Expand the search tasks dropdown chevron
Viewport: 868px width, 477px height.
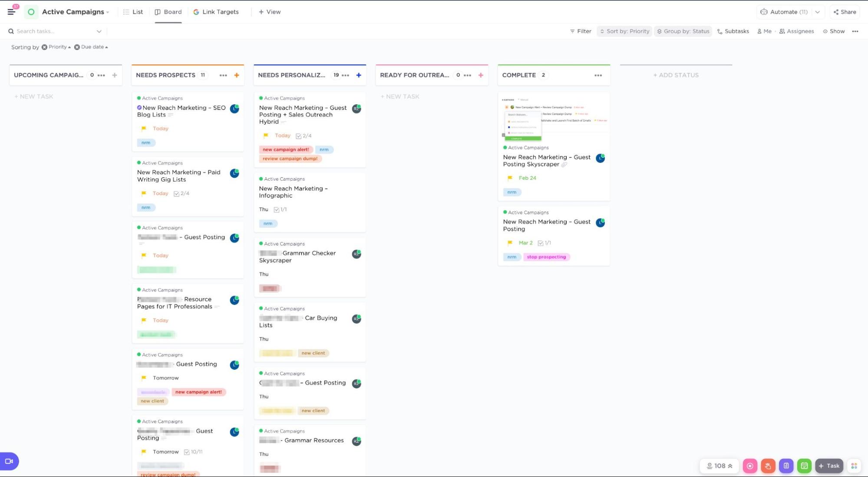point(99,31)
